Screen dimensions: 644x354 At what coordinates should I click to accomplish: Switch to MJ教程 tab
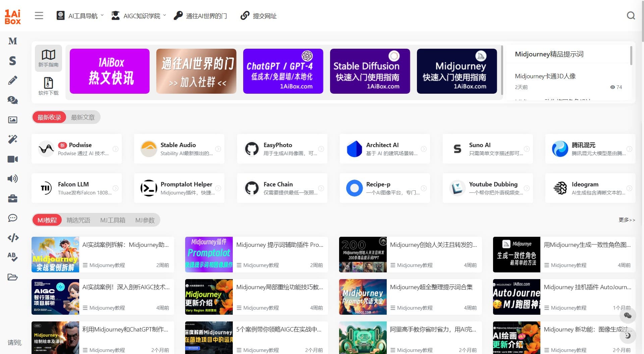47,220
